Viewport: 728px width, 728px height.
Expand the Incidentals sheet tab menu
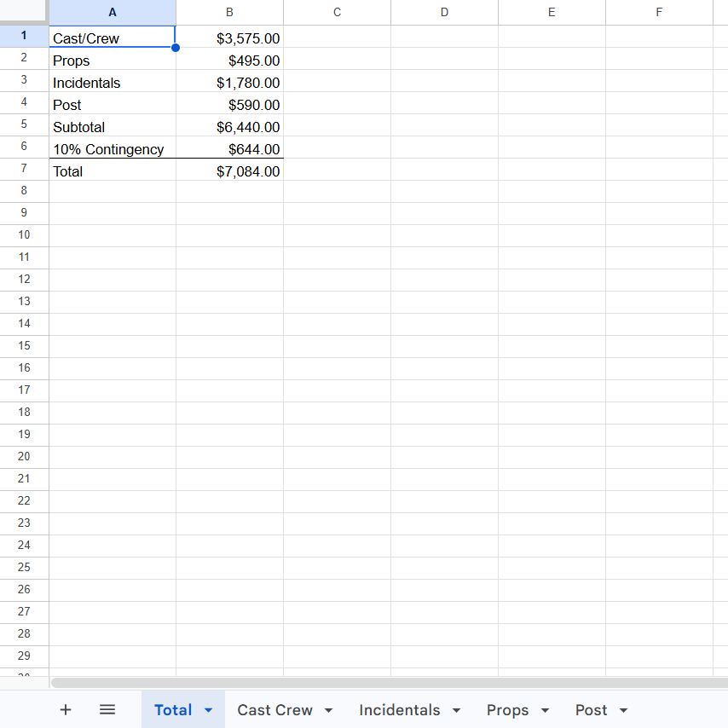point(457,709)
